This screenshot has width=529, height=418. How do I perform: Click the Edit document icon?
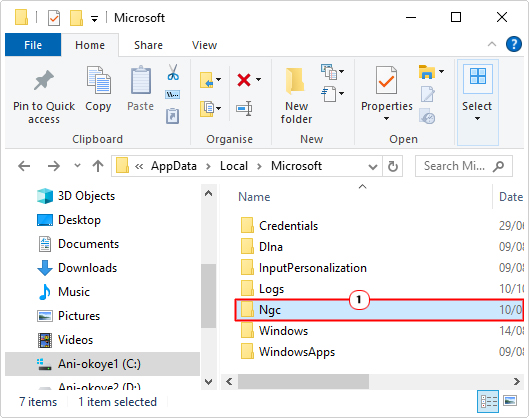(x=427, y=94)
